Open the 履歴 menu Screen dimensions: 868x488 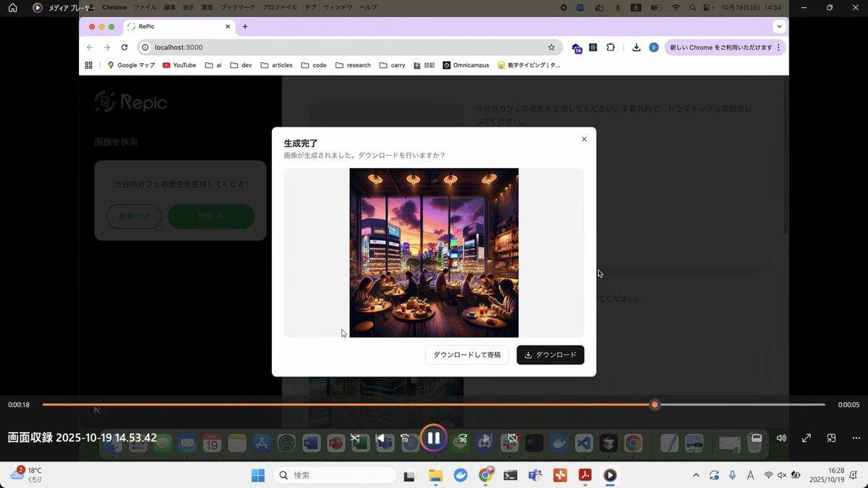point(208,7)
